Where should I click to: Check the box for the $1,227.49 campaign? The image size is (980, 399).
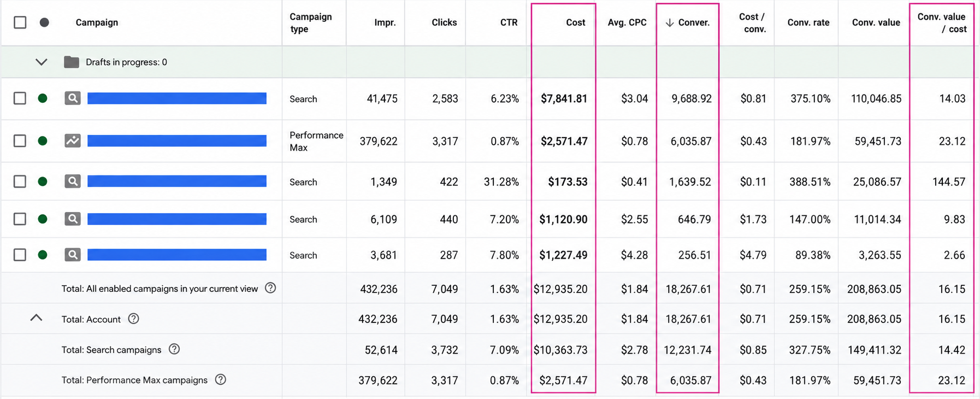tap(20, 255)
